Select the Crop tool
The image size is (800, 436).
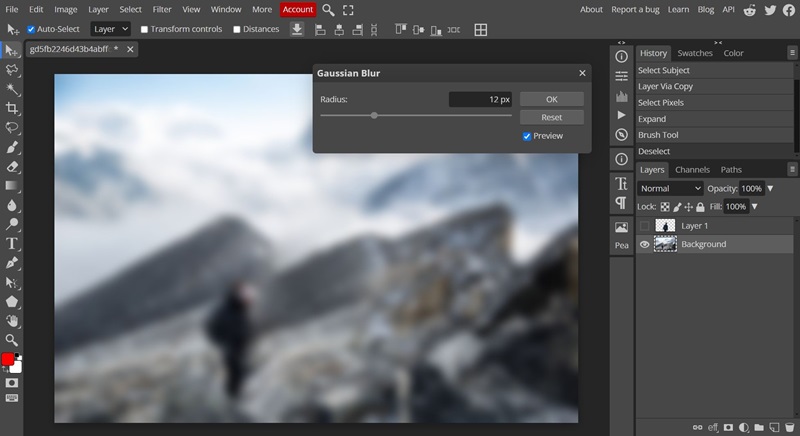pos(11,108)
